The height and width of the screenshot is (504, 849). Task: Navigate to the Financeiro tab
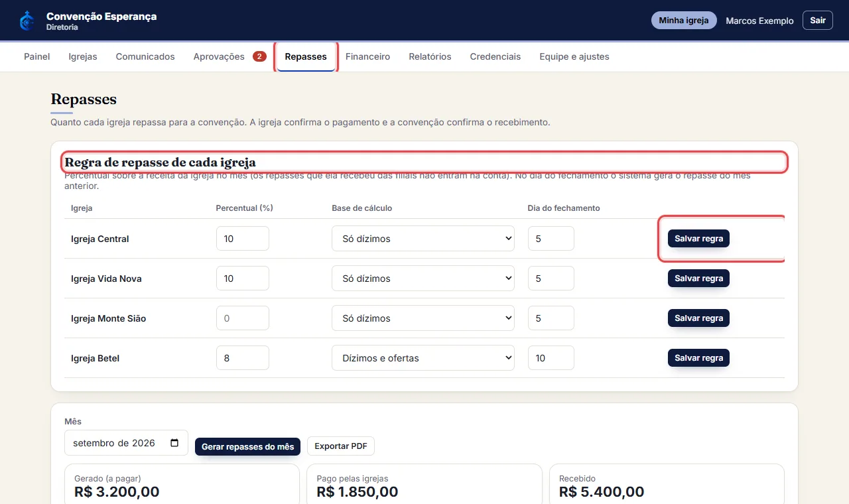pos(367,56)
